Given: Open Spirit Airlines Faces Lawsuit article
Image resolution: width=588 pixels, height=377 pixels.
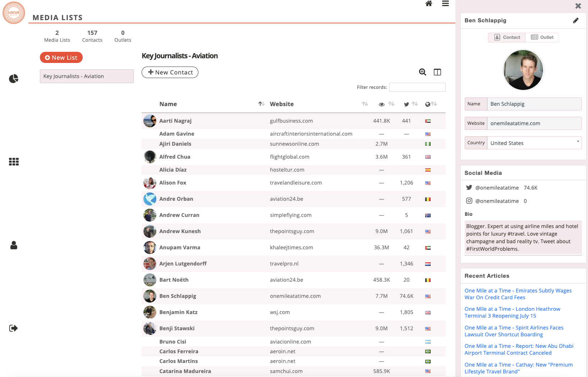Looking at the screenshot, I should point(514,331).
